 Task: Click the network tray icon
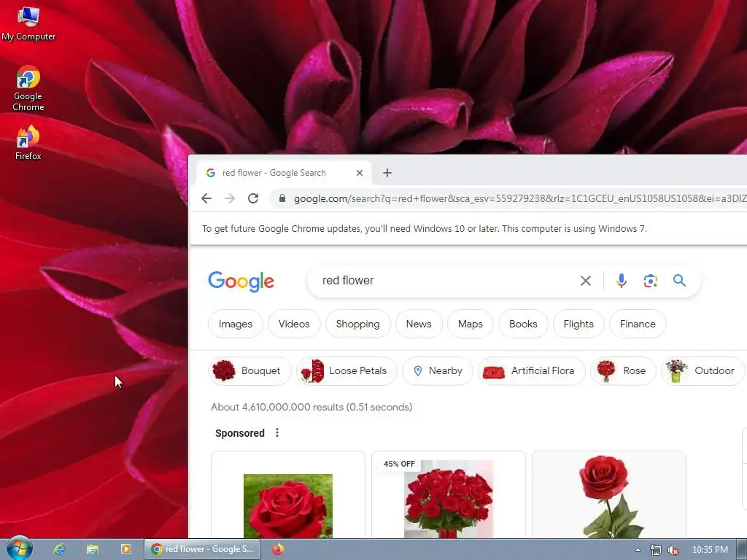[x=656, y=550]
